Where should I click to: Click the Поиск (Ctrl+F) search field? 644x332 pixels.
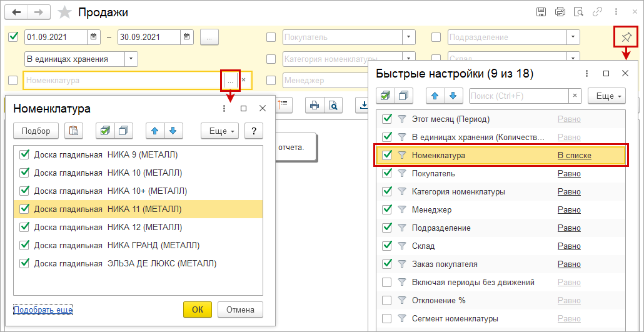click(x=518, y=96)
